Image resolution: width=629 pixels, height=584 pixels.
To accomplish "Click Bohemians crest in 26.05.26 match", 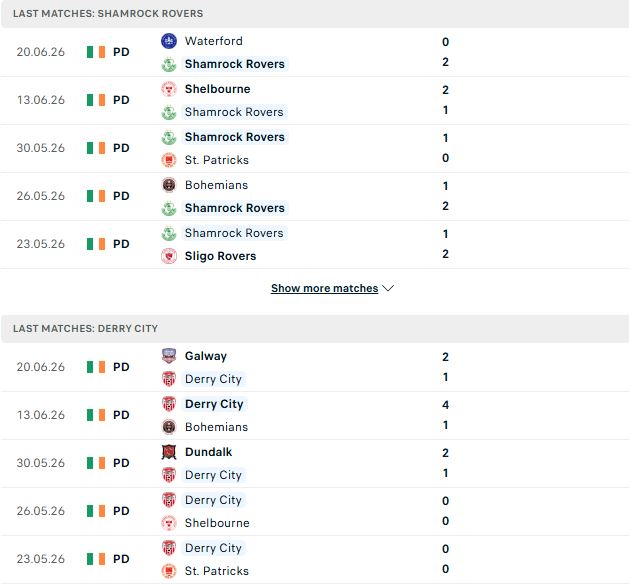I will (x=169, y=185).
